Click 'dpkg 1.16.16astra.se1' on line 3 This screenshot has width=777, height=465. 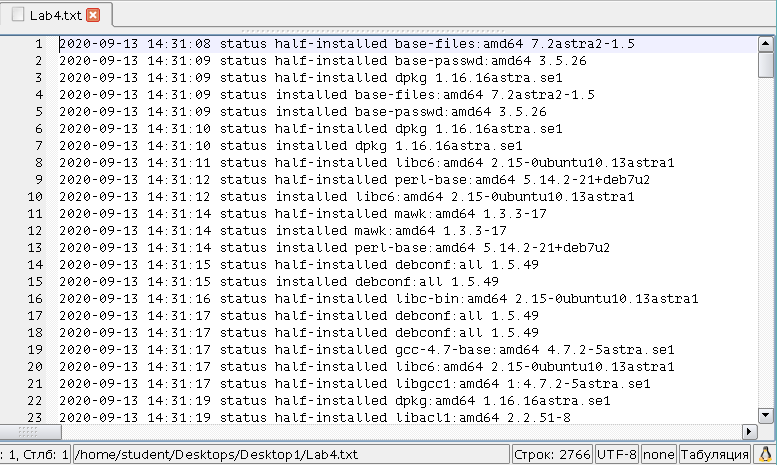click(x=479, y=78)
